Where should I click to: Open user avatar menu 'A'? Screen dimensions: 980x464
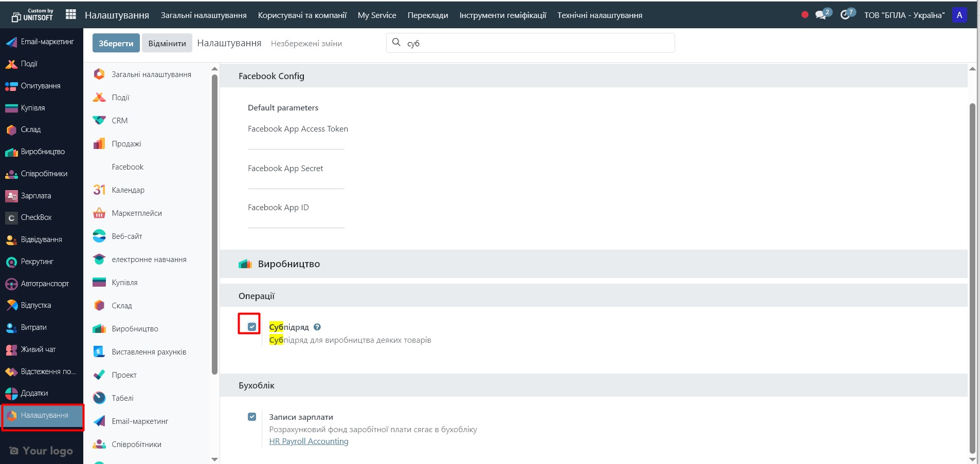(x=959, y=15)
